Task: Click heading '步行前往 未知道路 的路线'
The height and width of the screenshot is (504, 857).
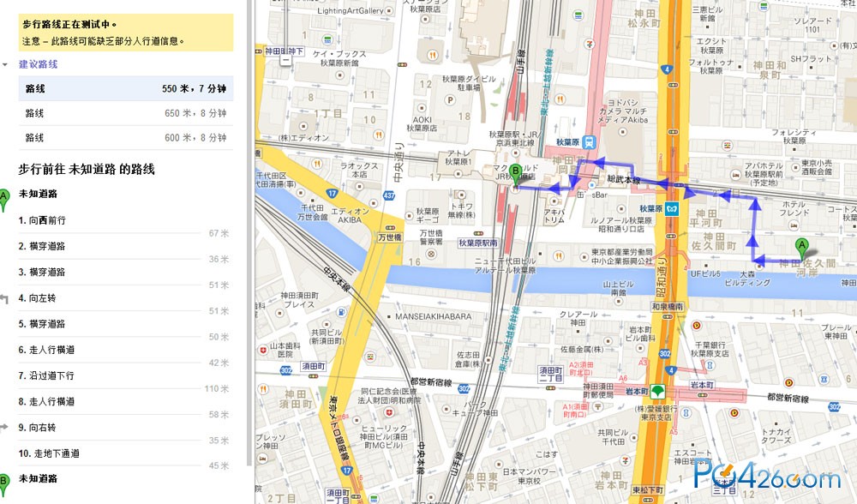Action: 87,170
